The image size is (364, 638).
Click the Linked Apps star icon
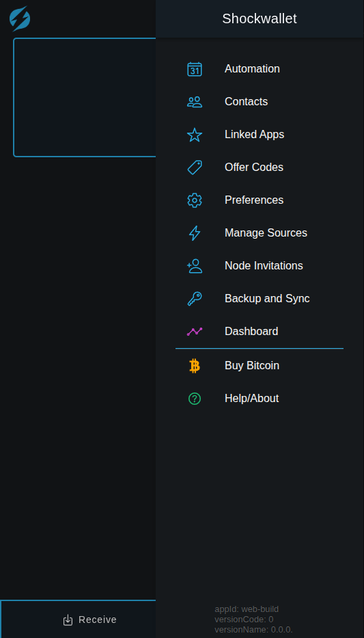pyautogui.click(x=195, y=135)
